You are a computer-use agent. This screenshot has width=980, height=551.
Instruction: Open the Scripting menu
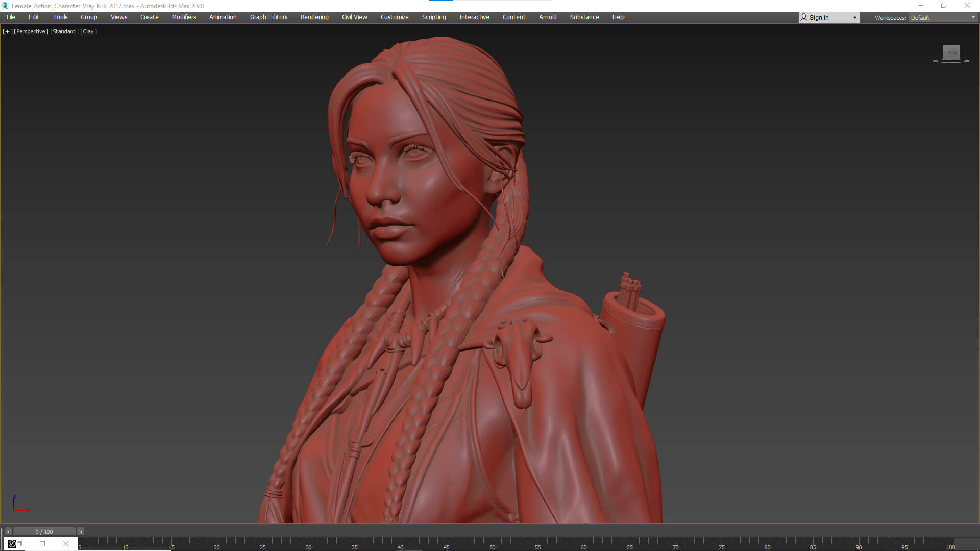pos(434,17)
